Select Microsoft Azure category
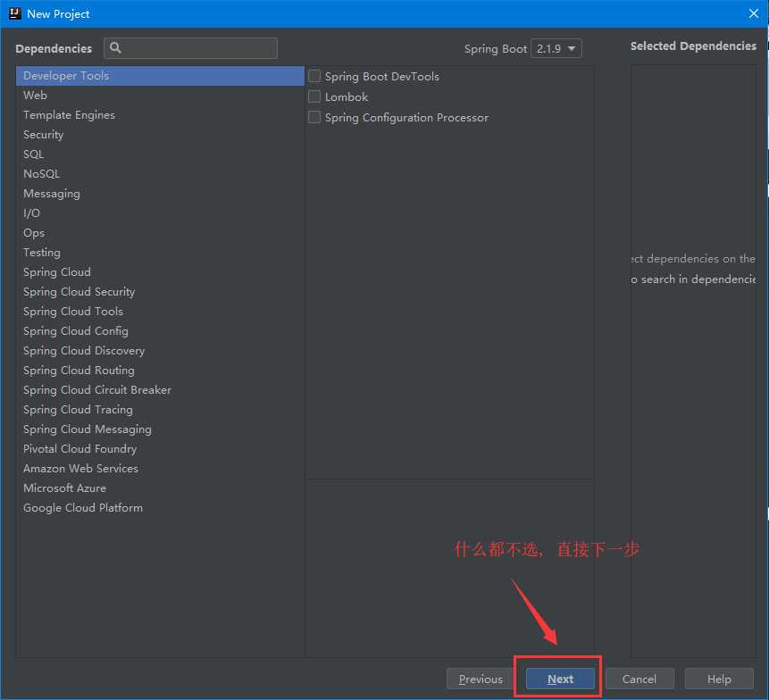Viewport: 769px width, 700px height. click(161, 488)
